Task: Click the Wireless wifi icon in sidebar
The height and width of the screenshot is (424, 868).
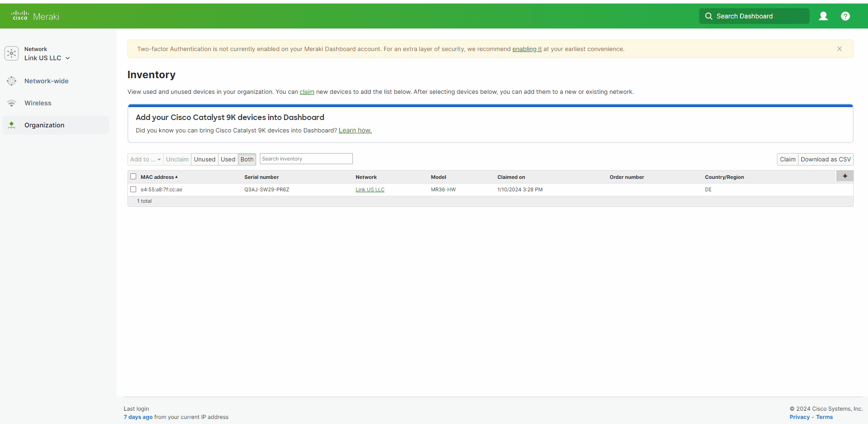Action: [11, 103]
